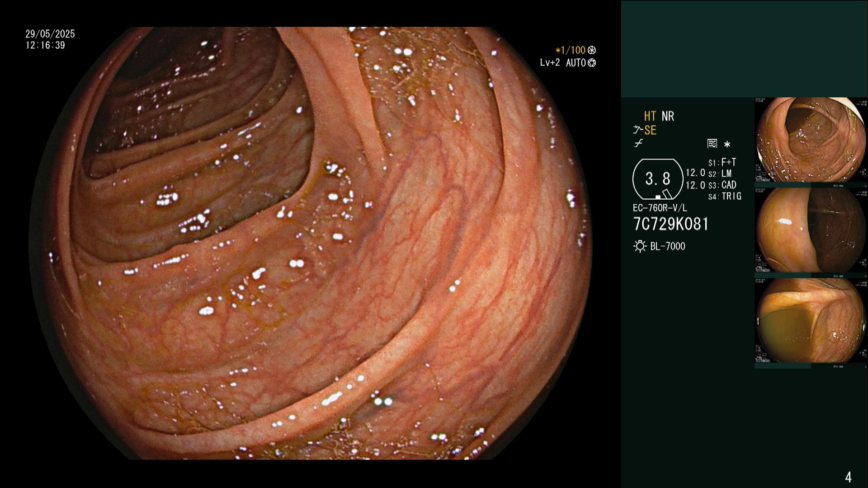868x488 pixels.
Task: Click the shutter icon beside 1/100
Action: tap(592, 50)
